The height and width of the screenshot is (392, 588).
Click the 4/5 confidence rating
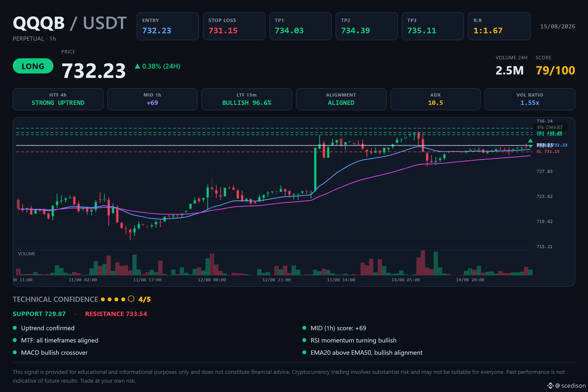(x=145, y=299)
